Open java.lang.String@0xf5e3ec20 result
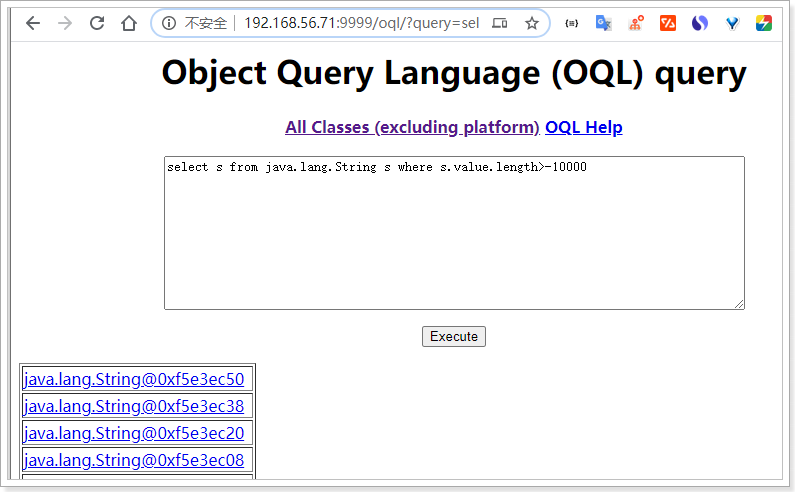 point(134,433)
